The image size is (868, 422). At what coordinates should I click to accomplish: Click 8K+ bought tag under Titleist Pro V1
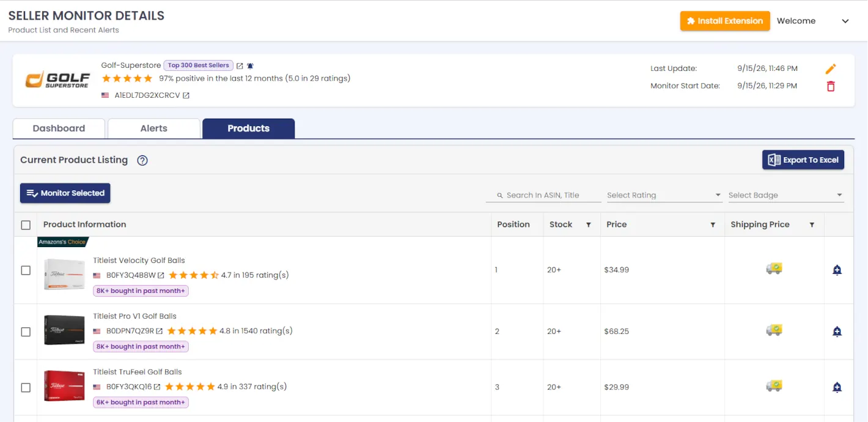(141, 347)
